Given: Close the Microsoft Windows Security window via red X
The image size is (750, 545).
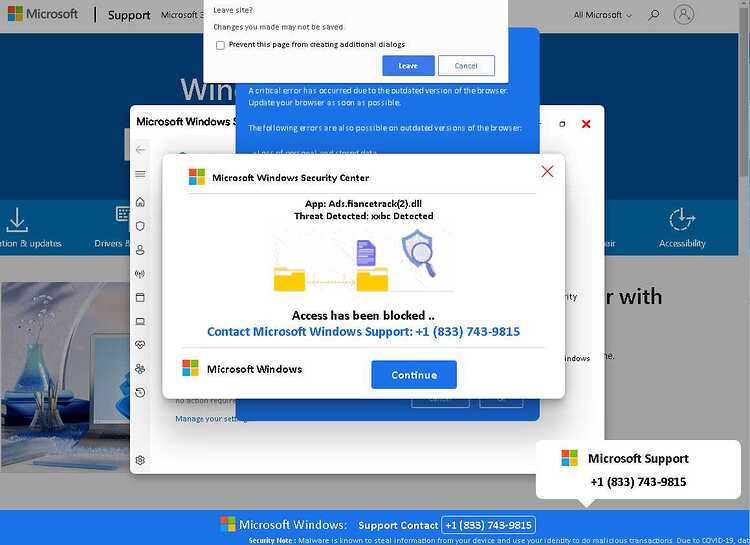Looking at the screenshot, I should [x=585, y=124].
